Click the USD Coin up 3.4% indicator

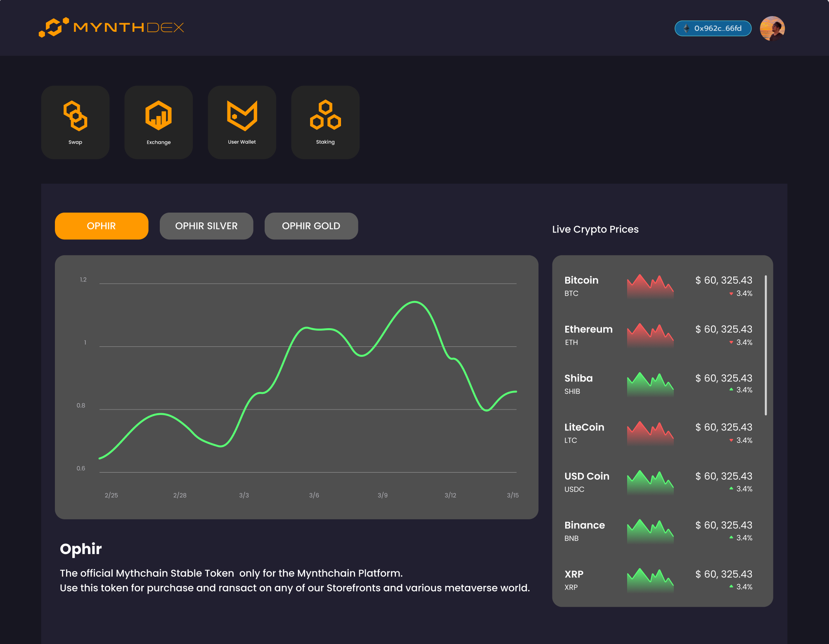coord(741,489)
